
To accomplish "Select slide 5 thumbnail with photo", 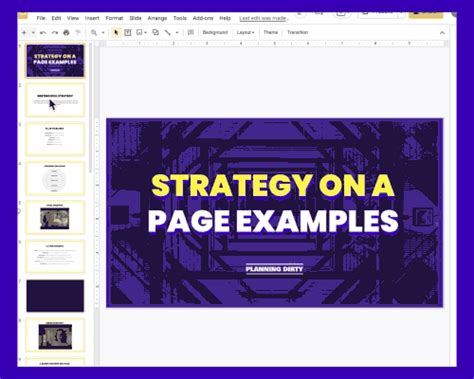I will 55,217.
